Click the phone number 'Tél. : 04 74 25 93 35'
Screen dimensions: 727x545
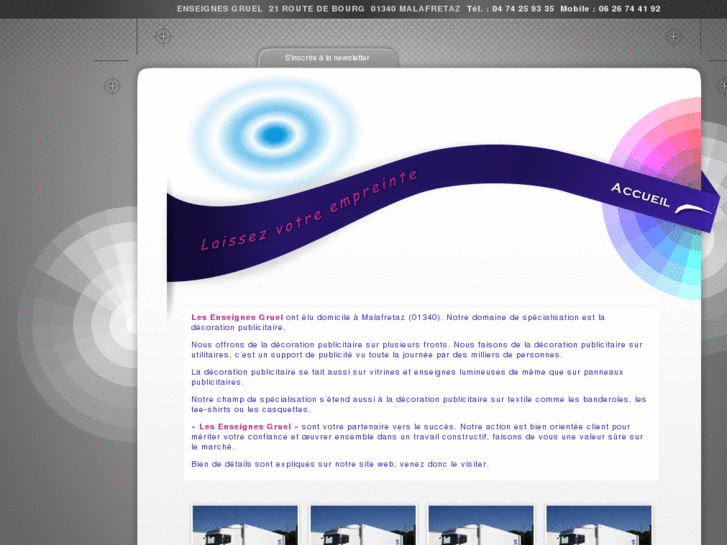[x=510, y=9]
